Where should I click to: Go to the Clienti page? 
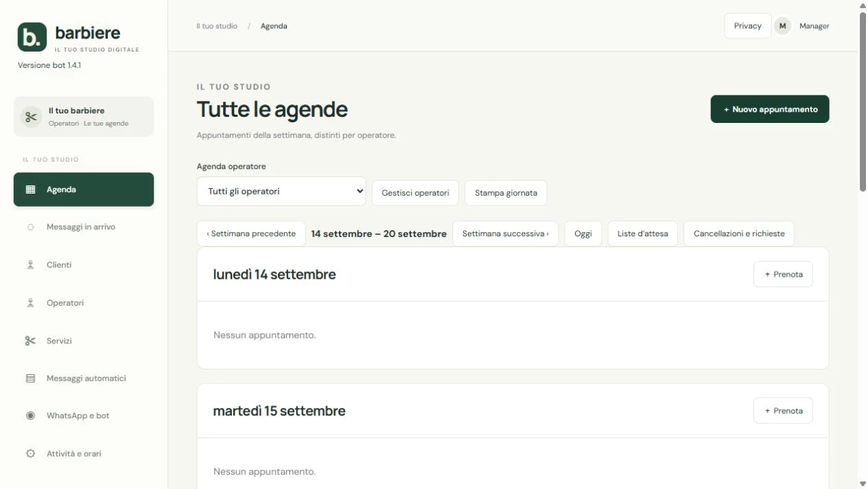(84, 265)
